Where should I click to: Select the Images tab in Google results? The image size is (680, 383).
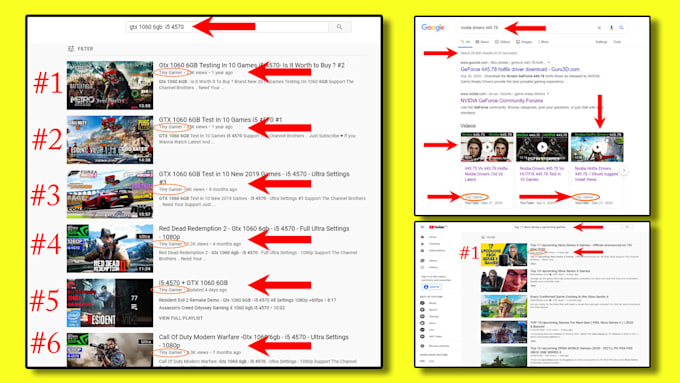point(524,42)
